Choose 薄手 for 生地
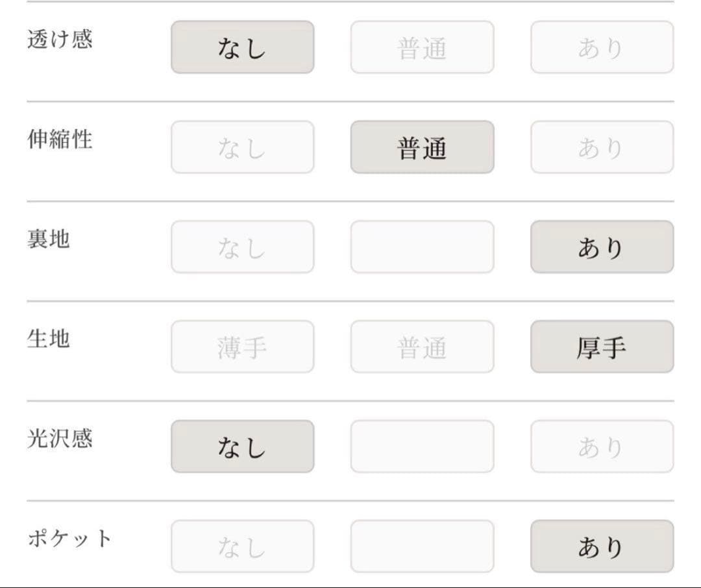Screen dimensions: 701x588 pos(242,347)
